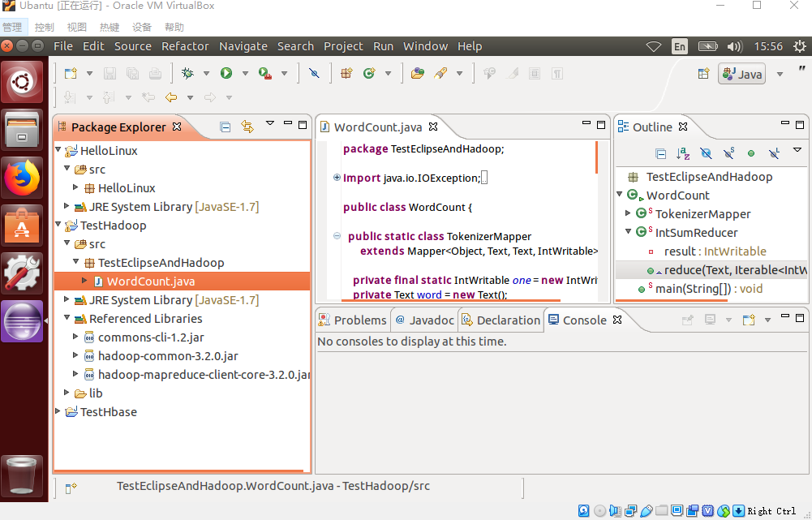Open the Outline view menu dropdown

point(797,151)
